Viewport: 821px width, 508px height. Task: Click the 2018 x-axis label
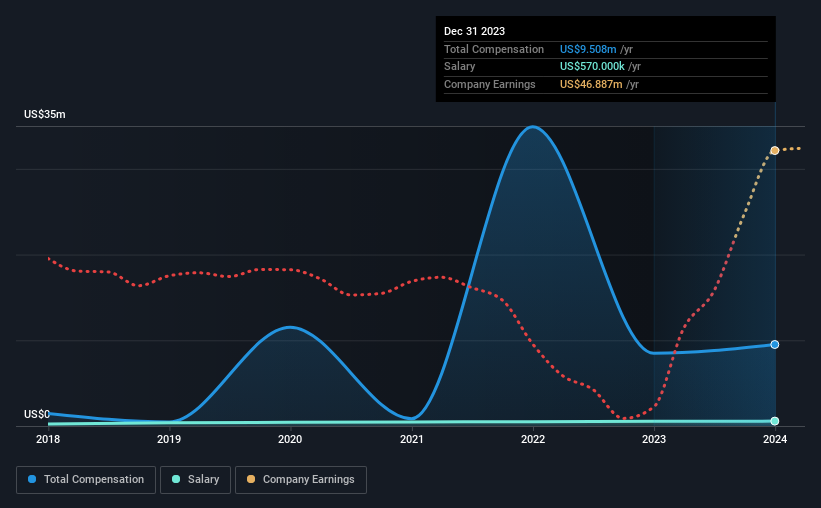click(48, 439)
